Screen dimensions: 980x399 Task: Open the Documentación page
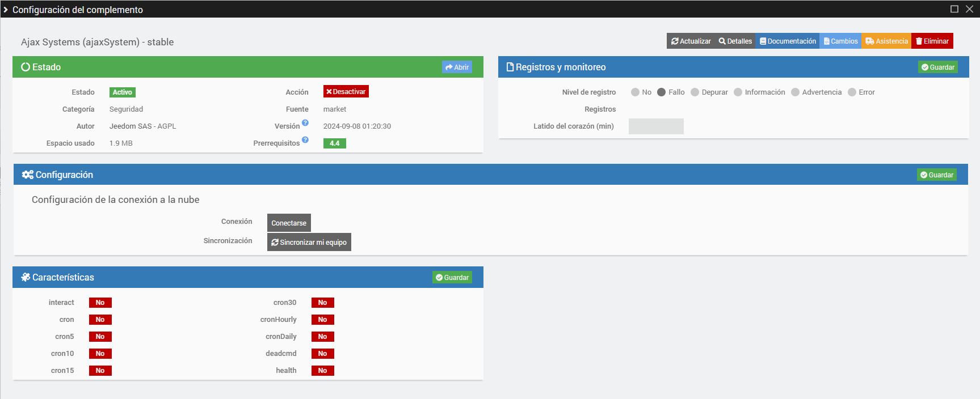788,41
